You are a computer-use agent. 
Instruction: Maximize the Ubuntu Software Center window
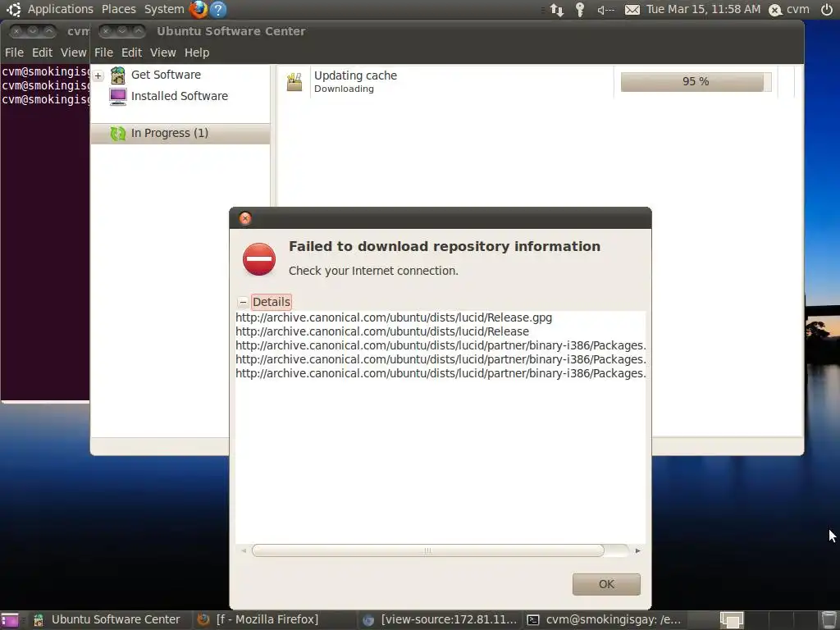(x=138, y=31)
